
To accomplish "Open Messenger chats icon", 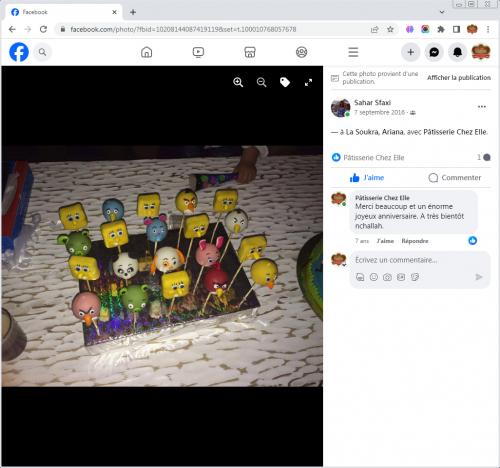I will point(434,52).
